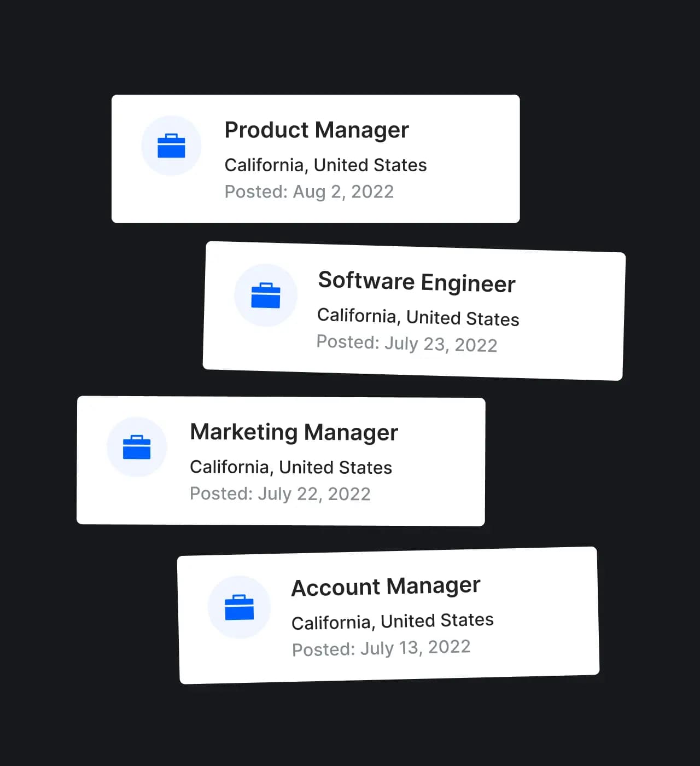Click the location text under Product Manager

pyautogui.click(x=325, y=165)
